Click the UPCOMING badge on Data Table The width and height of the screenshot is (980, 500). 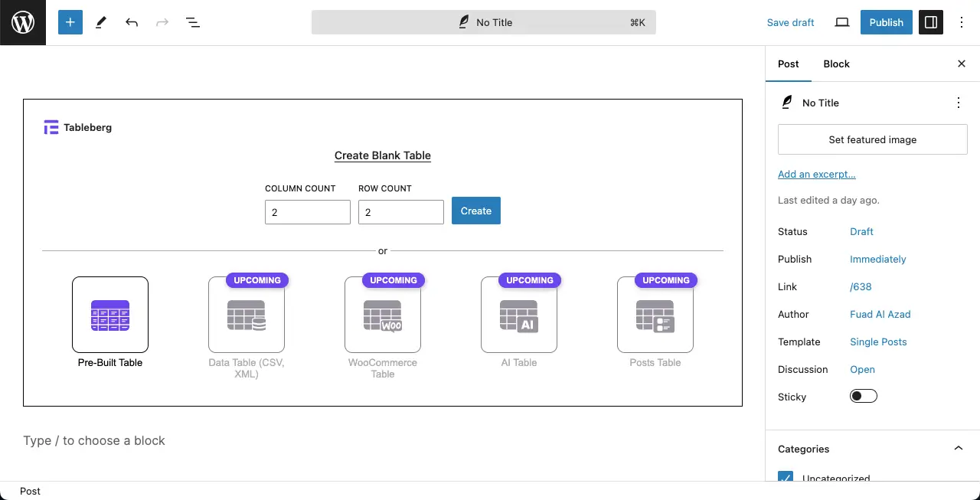pyautogui.click(x=257, y=280)
